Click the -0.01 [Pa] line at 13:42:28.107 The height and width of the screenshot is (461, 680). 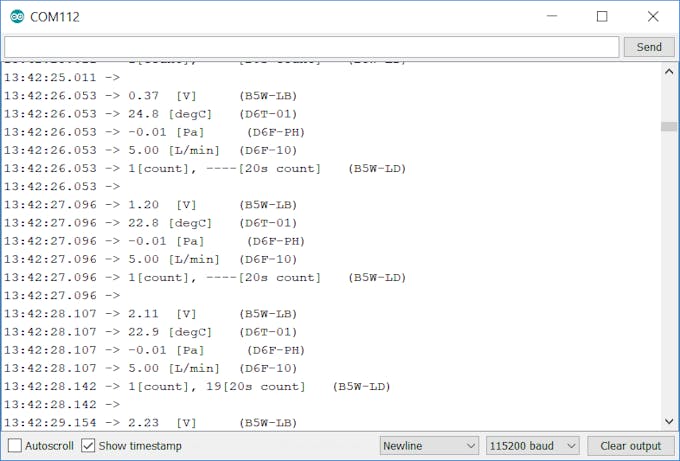click(154, 350)
